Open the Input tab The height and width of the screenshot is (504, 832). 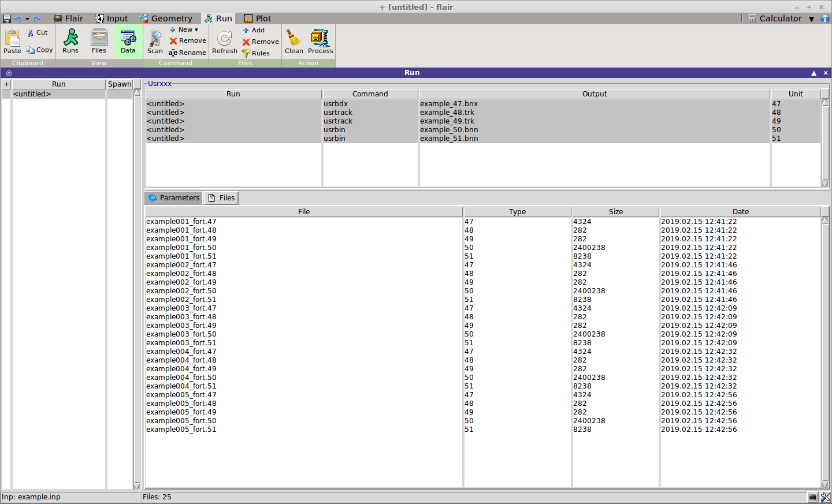112,18
